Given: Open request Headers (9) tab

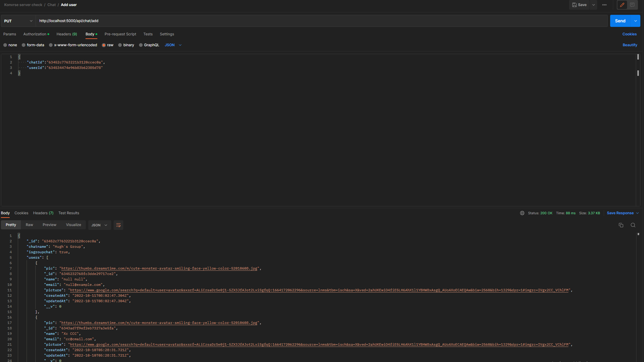Looking at the screenshot, I should pyautogui.click(x=67, y=34).
